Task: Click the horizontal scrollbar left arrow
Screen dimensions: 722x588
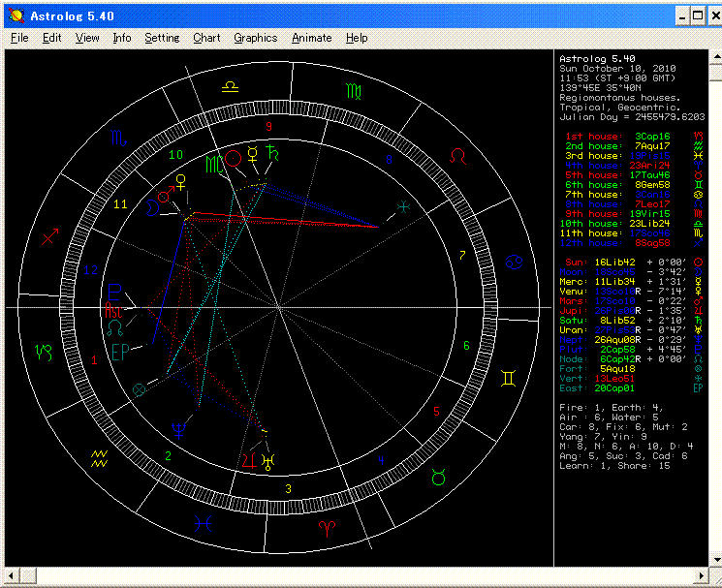Action: [13, 575]
